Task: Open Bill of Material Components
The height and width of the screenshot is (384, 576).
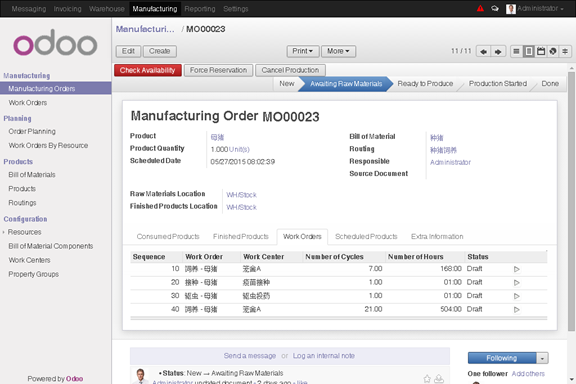Action: [x=51, y=246]
